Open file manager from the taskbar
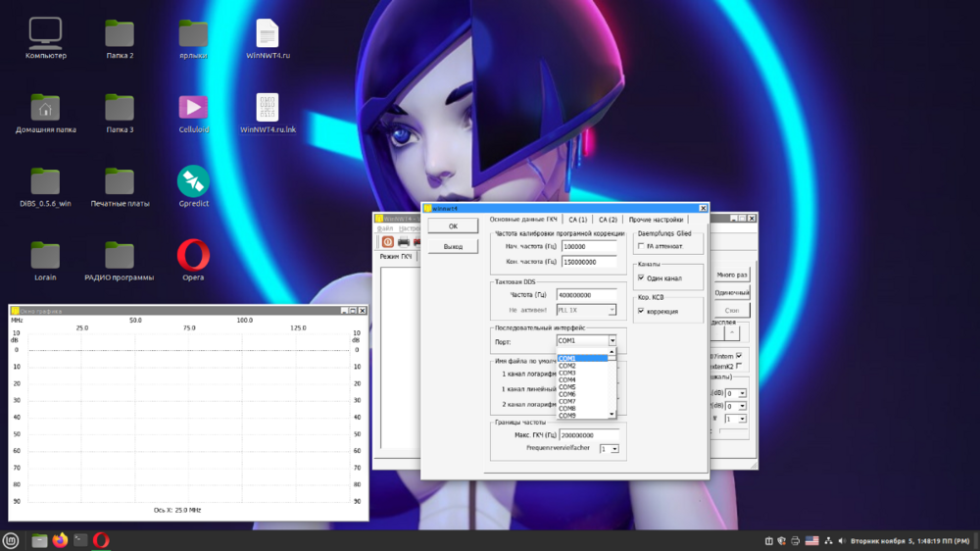980x551 pixels. tap(39, 540)
